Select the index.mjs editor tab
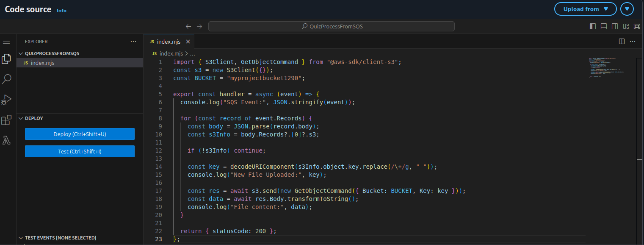 click(x=168, y=42)
